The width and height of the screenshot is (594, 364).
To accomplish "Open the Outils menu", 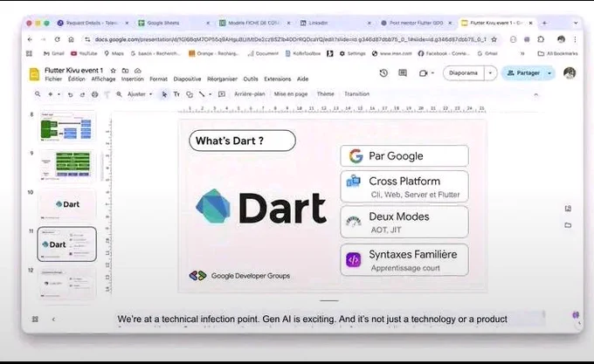I will point(251,79).
